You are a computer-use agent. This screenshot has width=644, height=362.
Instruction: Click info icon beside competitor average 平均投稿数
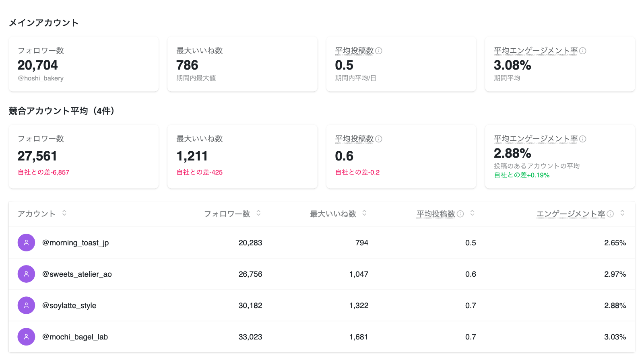[x=379, y=139]
